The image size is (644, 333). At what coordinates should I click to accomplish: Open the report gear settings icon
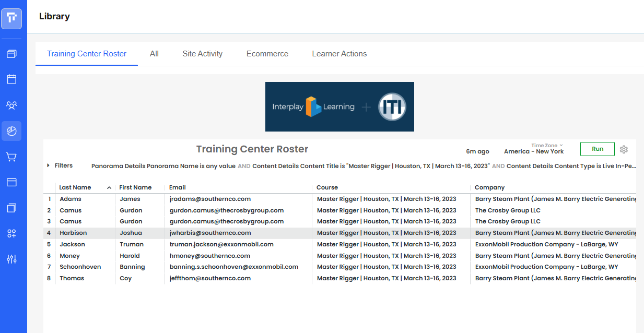tap(624, 149)
